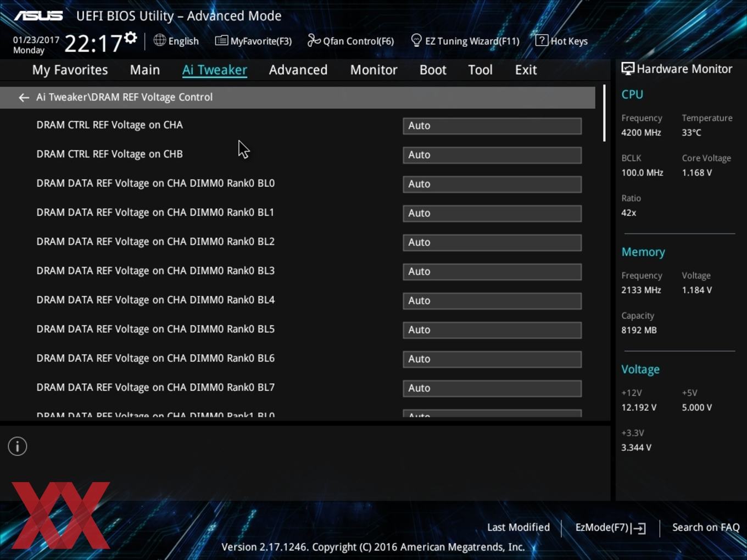Screen dimensions: 747x560
Task: Switch to the Tool tab
Action: [480, 70]
